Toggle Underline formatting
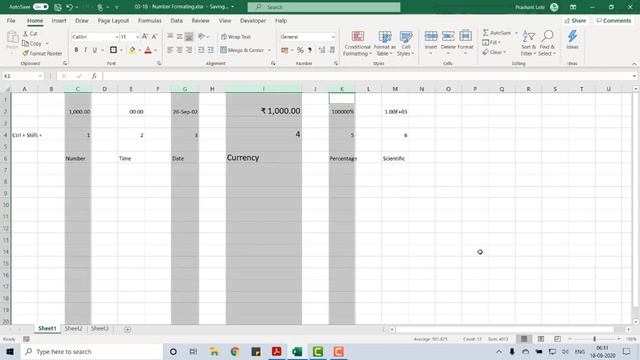The width and height of the screenshot is (640, 360). pos(95,50)
